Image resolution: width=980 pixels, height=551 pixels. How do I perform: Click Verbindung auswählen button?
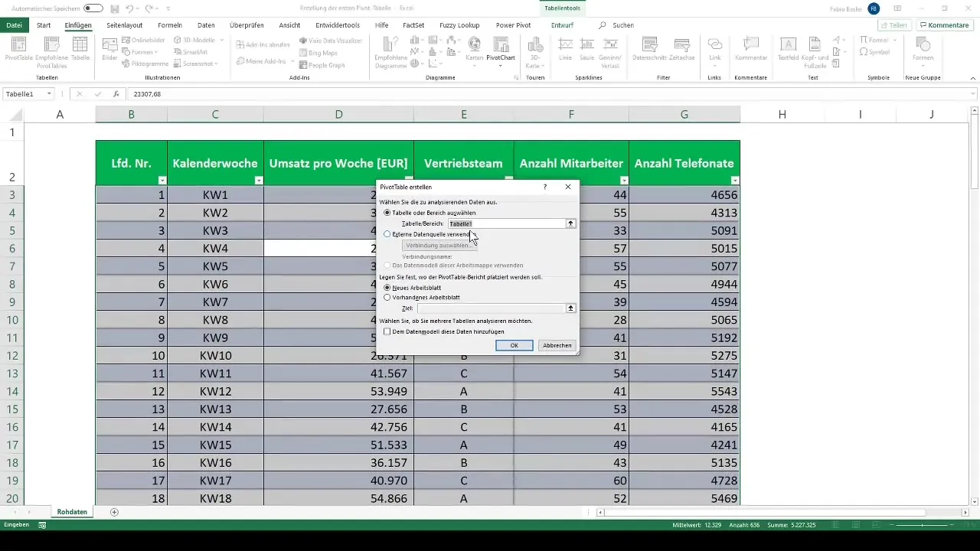439,245
